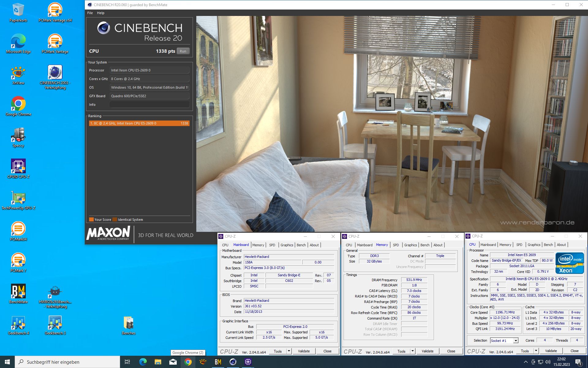Open XnView desktop shortcut
Image resolution: width=588 pixels, height=368 pixels.
(x=18, y=75)
